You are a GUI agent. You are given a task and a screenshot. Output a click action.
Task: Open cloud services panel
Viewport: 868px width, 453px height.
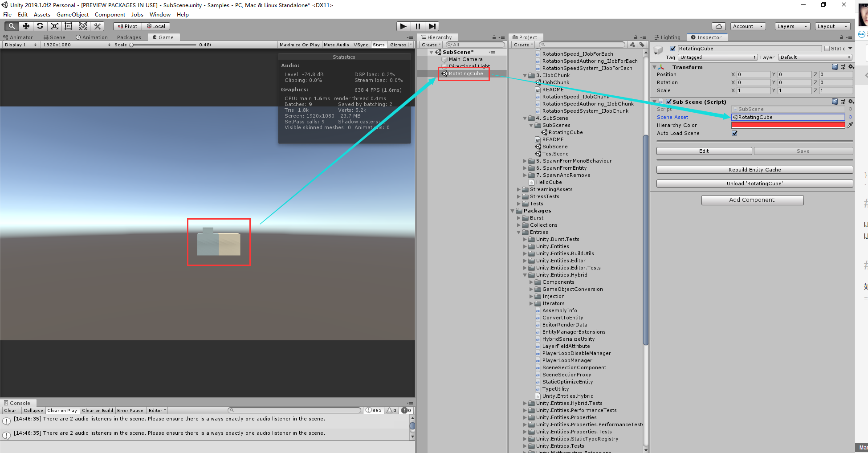pos(718,26)
